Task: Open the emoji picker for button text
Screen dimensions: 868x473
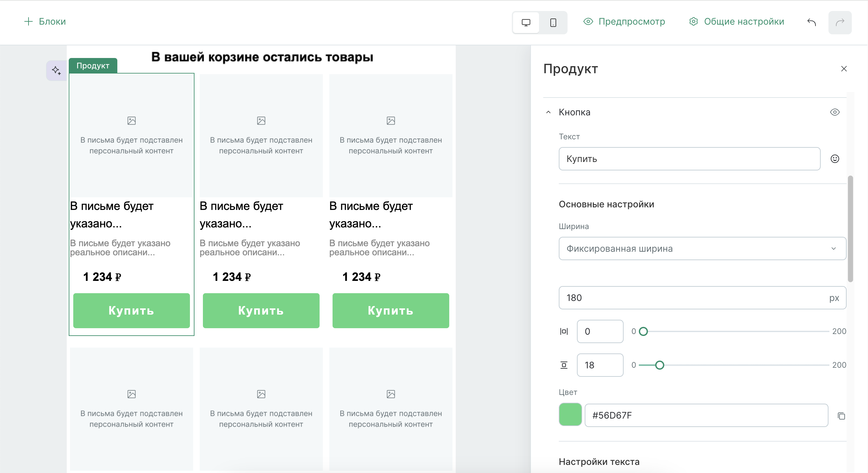Action: [835, 159]
